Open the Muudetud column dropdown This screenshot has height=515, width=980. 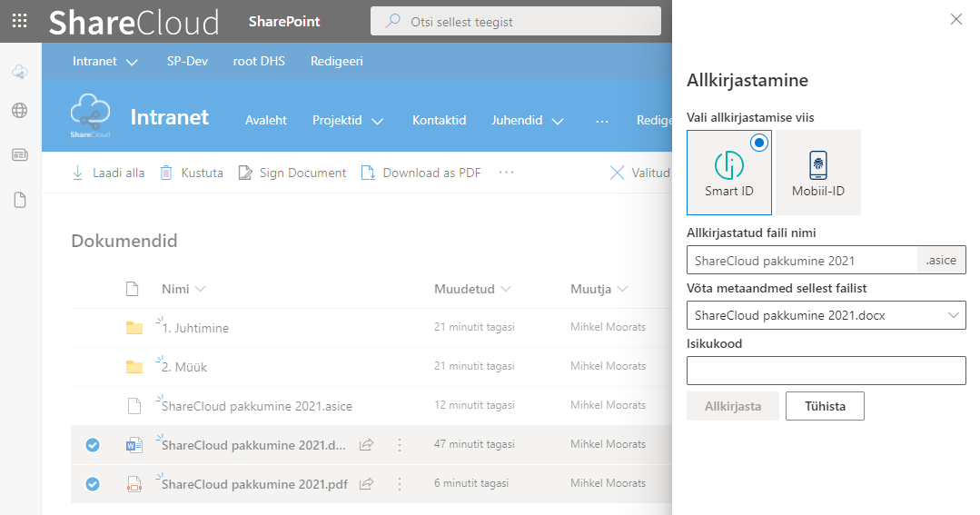click(x=506, y=289)
